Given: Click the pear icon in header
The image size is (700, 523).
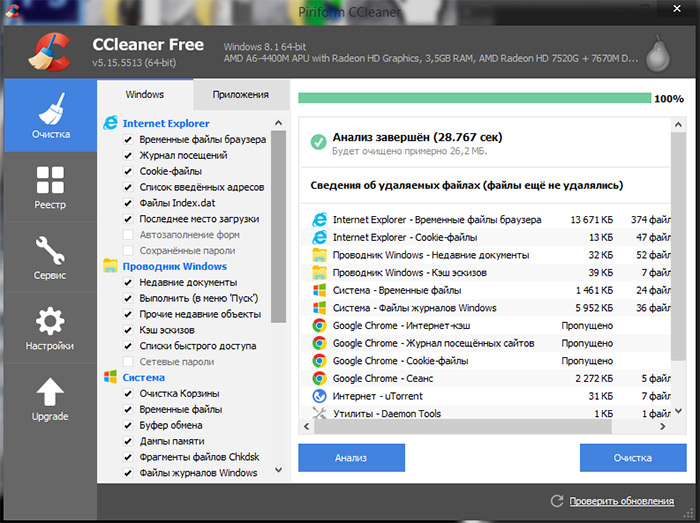Looking at the screenshot, I should [x=658, y=54].
